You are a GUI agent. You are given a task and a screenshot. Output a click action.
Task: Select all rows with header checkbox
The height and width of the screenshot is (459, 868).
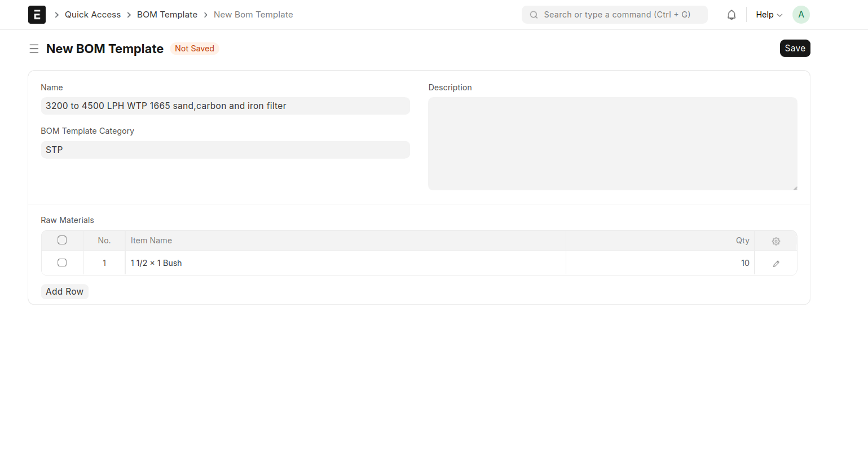pyautogui.click(x=62, y=241)
